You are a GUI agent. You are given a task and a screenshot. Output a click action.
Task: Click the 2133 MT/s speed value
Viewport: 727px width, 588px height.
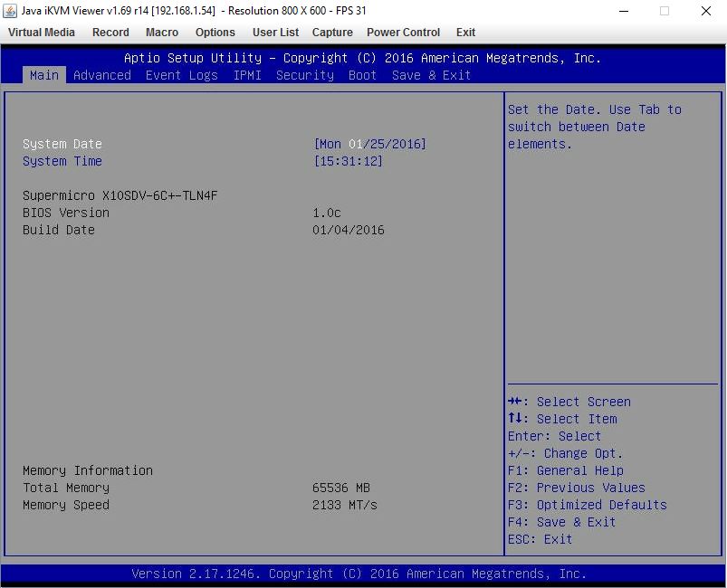[x=345, y=505]
